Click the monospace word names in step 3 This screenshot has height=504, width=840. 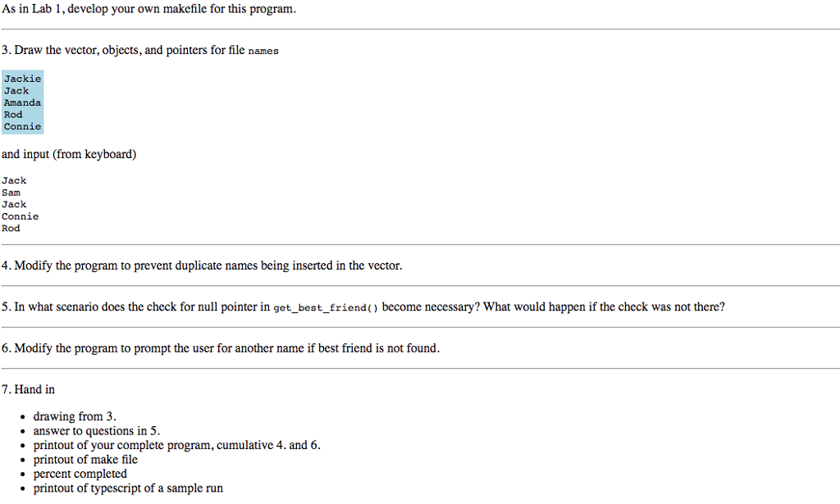tap(263, 51)
